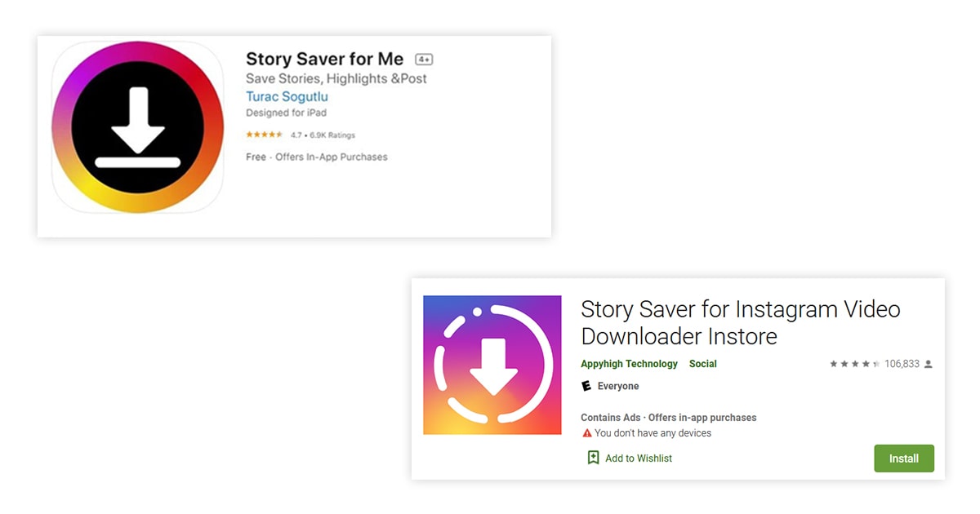
Task: Click the person icon beside 106,833
Action: pos(928,364)
